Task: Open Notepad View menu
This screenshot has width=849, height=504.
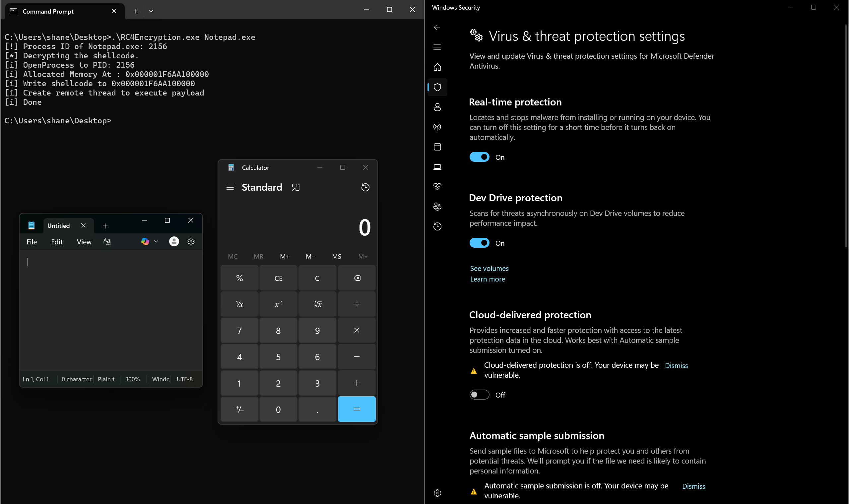Action: [x=84, y=242]
